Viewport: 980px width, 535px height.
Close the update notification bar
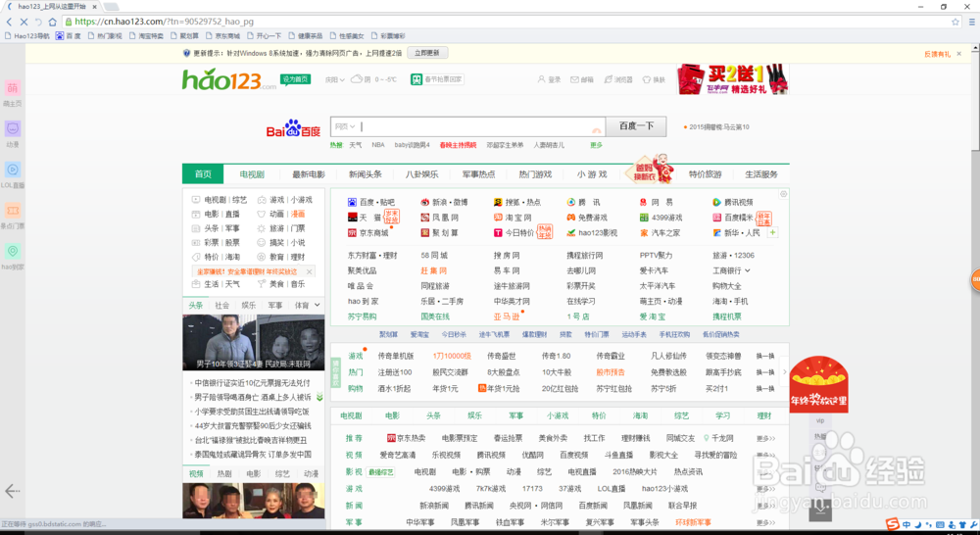coord(959,54)
